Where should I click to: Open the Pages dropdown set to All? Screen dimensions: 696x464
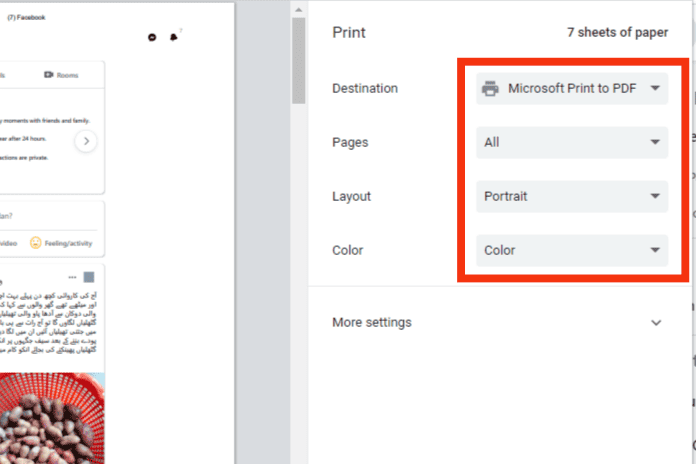[x=572, y=143]
